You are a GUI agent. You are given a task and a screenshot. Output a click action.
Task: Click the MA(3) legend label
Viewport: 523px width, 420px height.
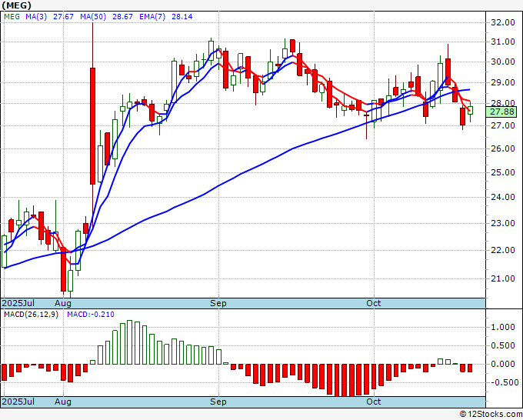[x=36, y=16]
